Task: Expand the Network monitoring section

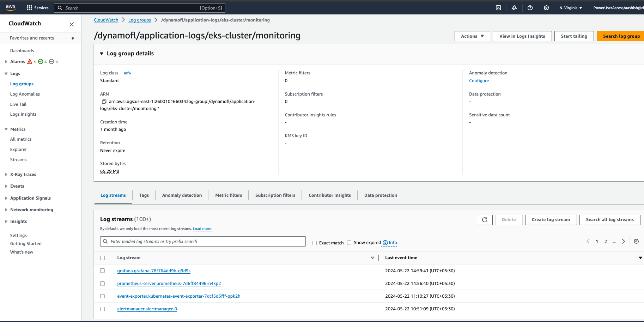Action: pos(6,210)
